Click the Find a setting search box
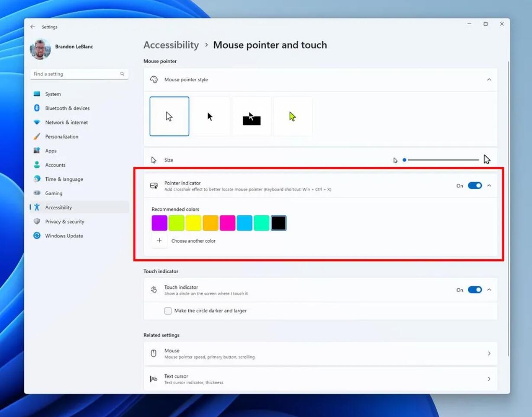 point(76,74)
